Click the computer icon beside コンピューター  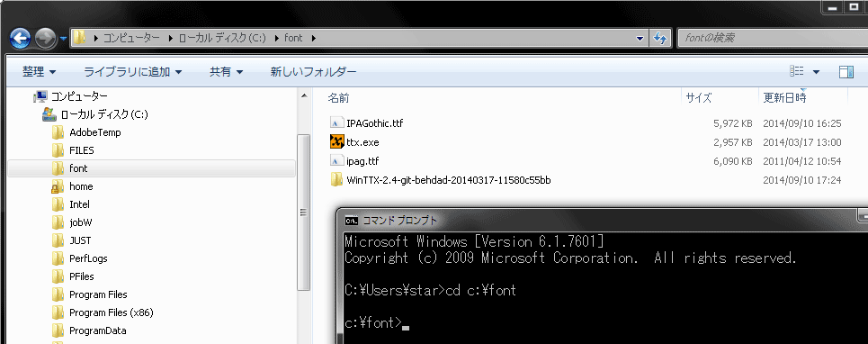[40, 97]
